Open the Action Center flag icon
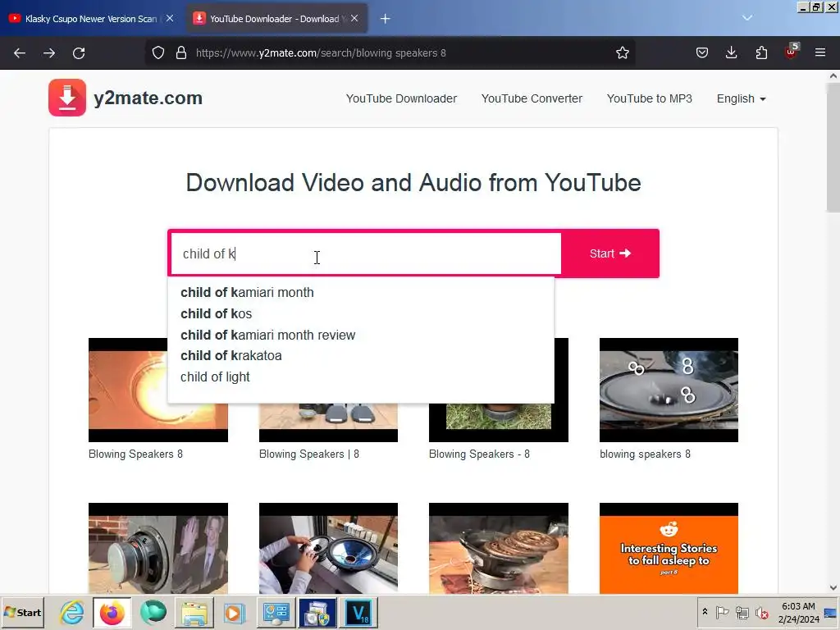This screenshot has height=630, width=840. (722, 612)
